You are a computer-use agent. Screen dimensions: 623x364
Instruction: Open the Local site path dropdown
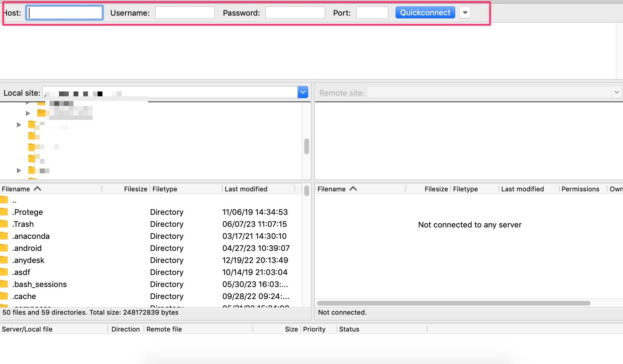click(303, 92)
